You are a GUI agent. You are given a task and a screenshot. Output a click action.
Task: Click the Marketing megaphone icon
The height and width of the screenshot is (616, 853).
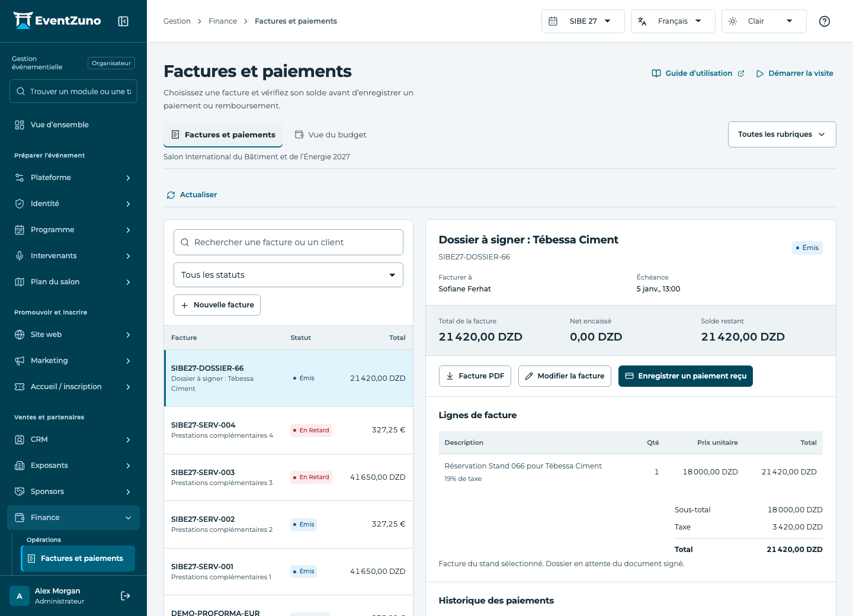pos(20,361)
